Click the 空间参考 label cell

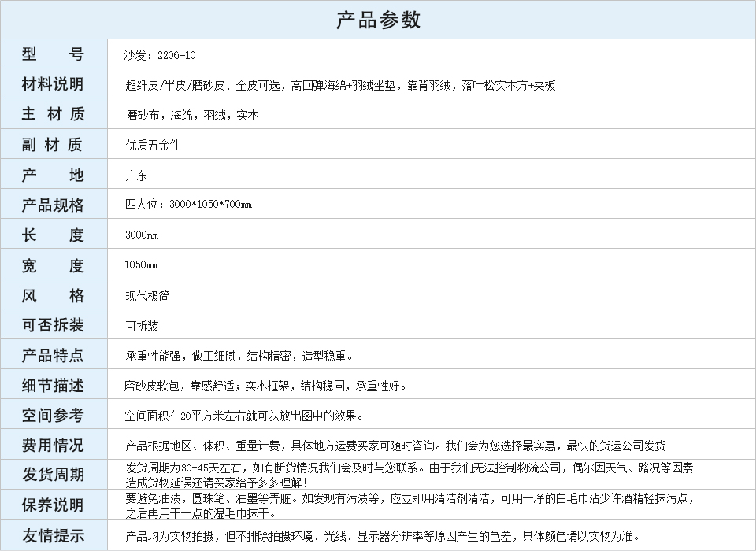tap(54, 414)
